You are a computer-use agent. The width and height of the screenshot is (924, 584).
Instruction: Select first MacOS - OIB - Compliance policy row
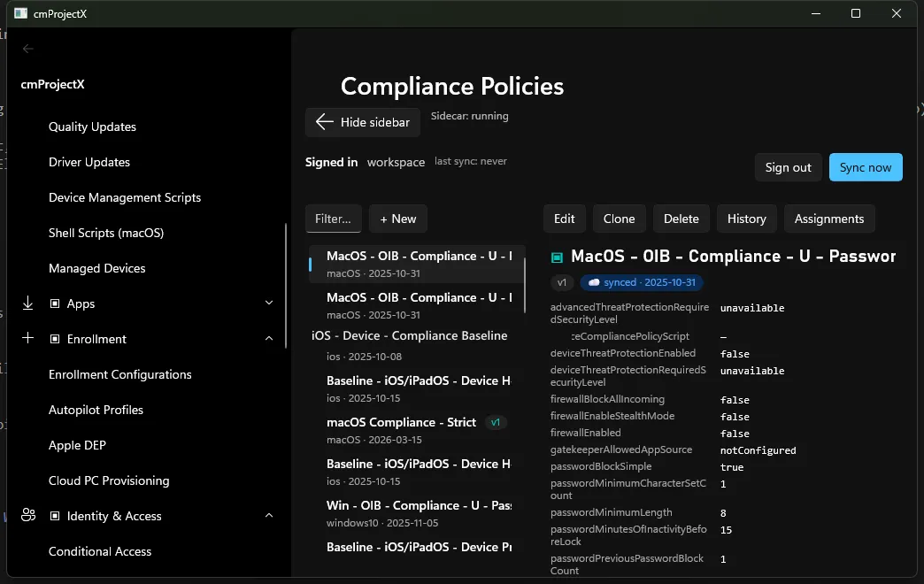[x=416, y=264]
